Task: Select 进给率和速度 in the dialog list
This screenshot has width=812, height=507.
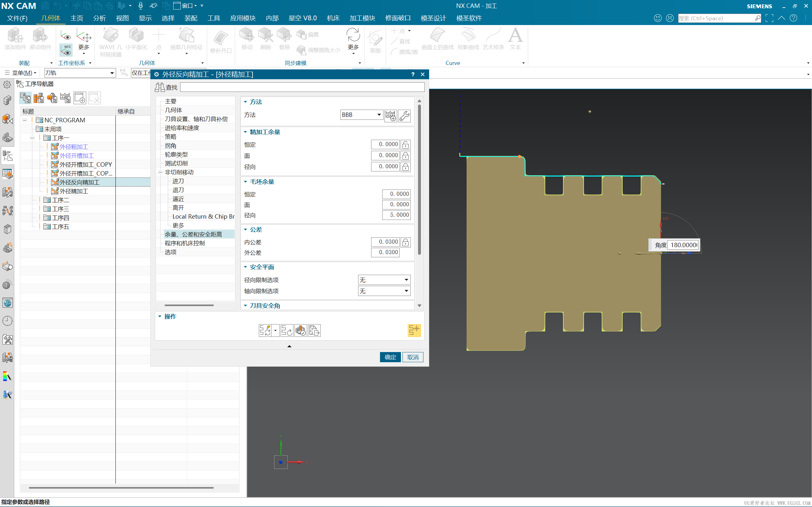Action: [x=182, y=128]
